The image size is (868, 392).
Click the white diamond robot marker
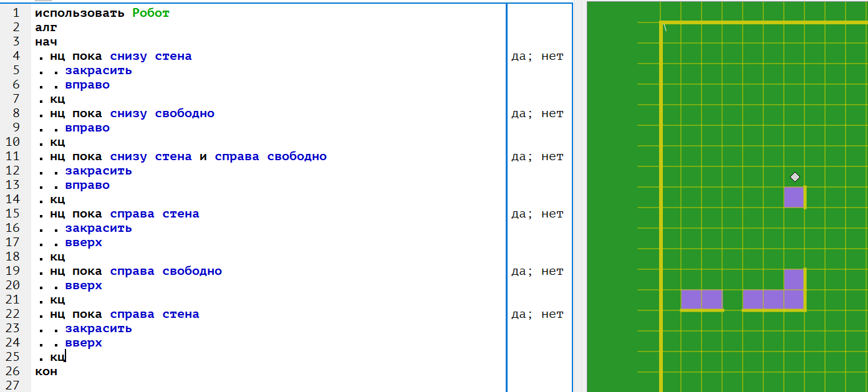[794, 176]
